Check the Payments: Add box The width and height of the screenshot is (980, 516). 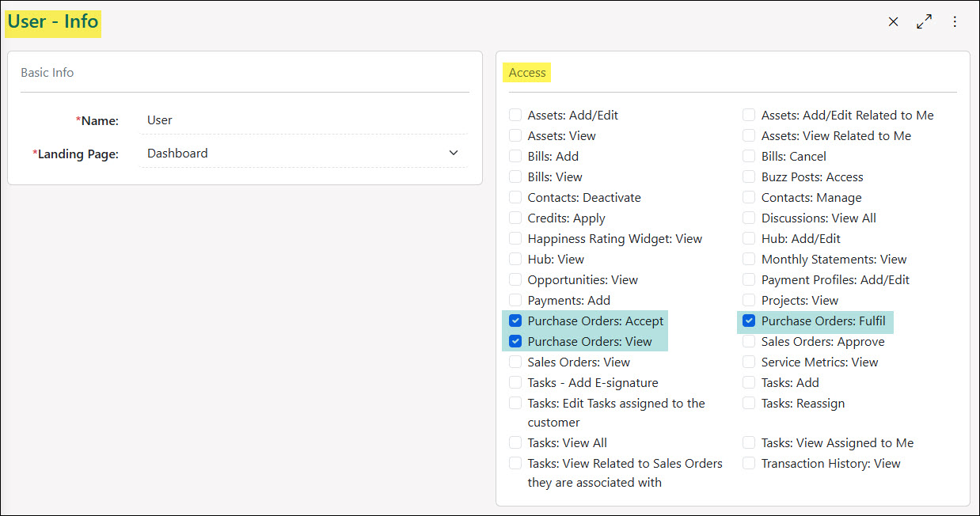pos(515,300)
